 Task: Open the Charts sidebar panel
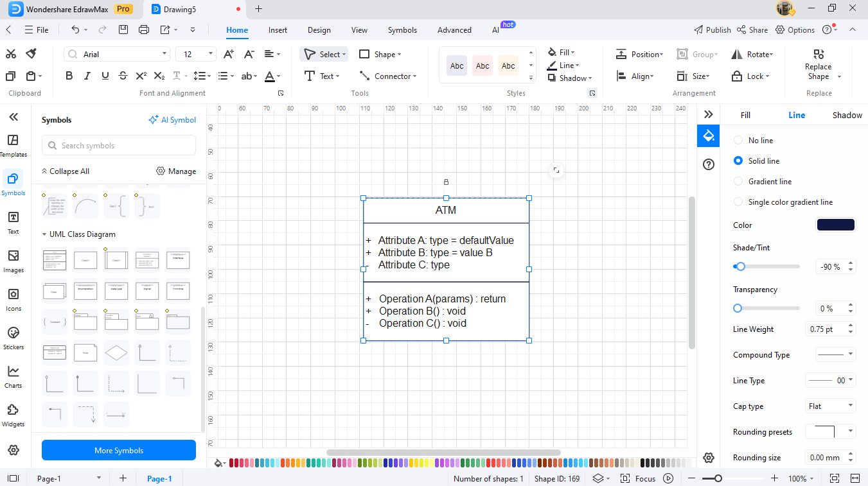[x=13, y=377]
